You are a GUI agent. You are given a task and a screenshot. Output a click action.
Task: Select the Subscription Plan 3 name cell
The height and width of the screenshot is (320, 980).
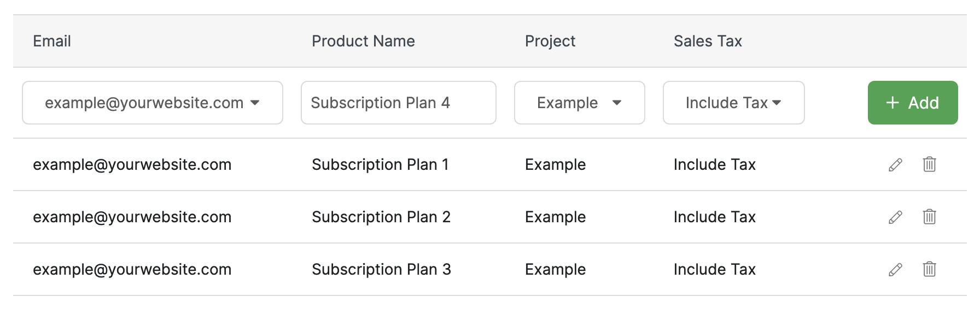click(381, 269)
